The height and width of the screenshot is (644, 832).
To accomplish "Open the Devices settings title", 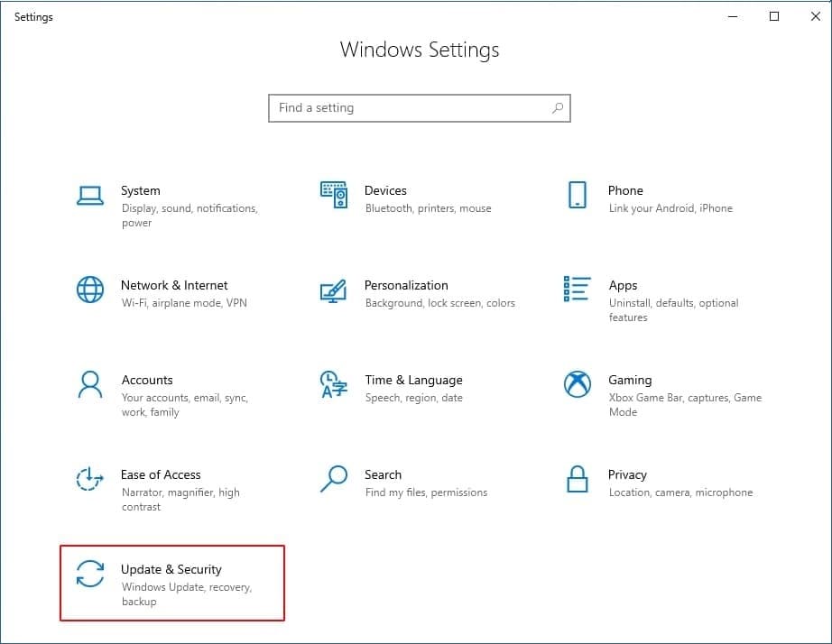I will [x=385, y=190].
